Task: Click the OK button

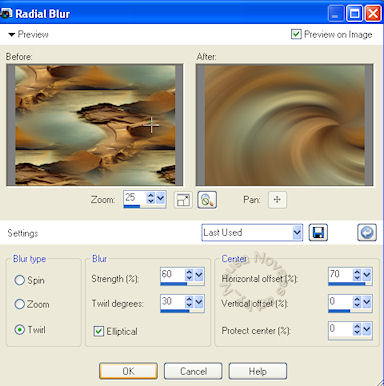Action: coord(128,371)
